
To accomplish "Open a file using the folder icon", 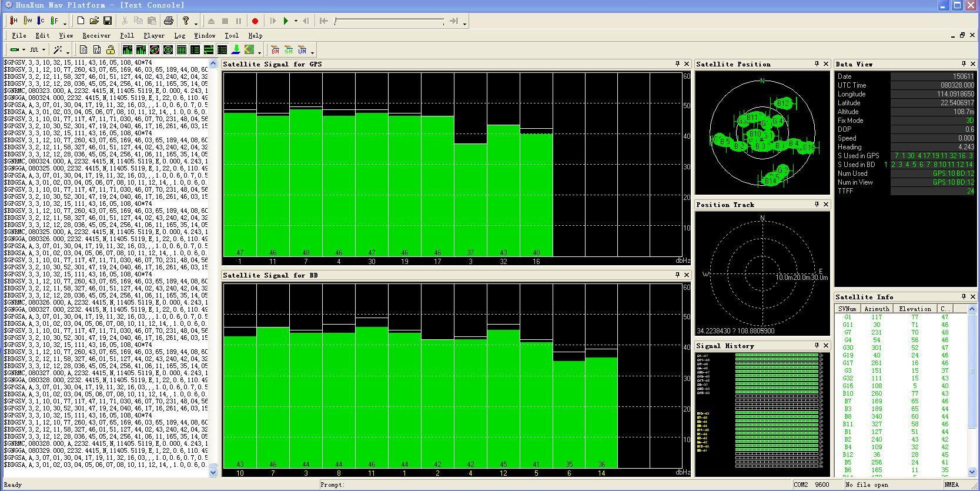I will (x=94, y=21).
